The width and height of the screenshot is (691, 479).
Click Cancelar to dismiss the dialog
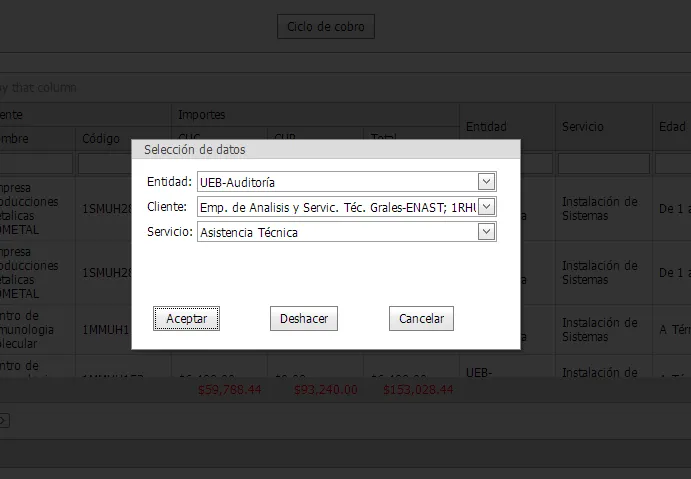pos(421,319)
